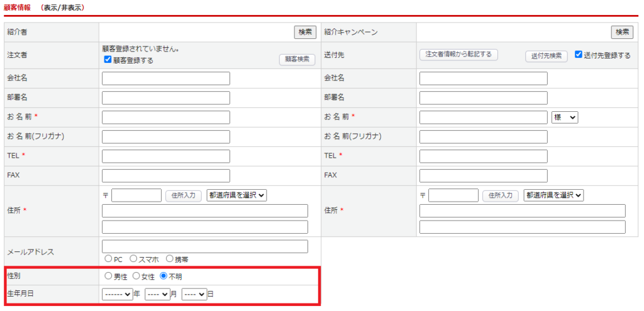
Task: Open the 様 honorific dropdown
Action: tap(564, 117)
